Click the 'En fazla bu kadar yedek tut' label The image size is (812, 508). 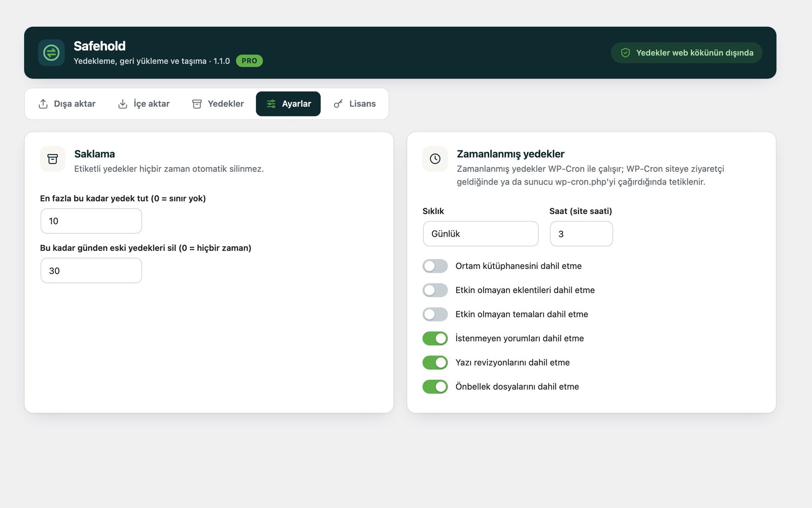tap(123, 199)
